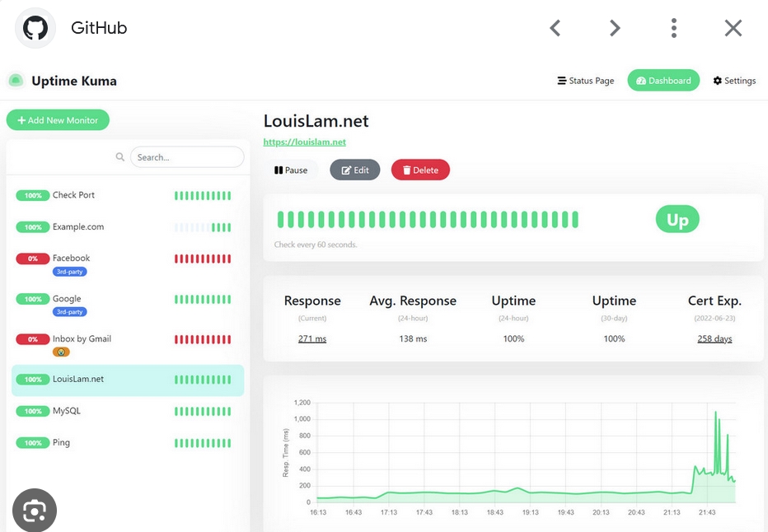Screen dimensions: 768x532
Task: Delete the LouisLam.net monitor
Action: 420,170
